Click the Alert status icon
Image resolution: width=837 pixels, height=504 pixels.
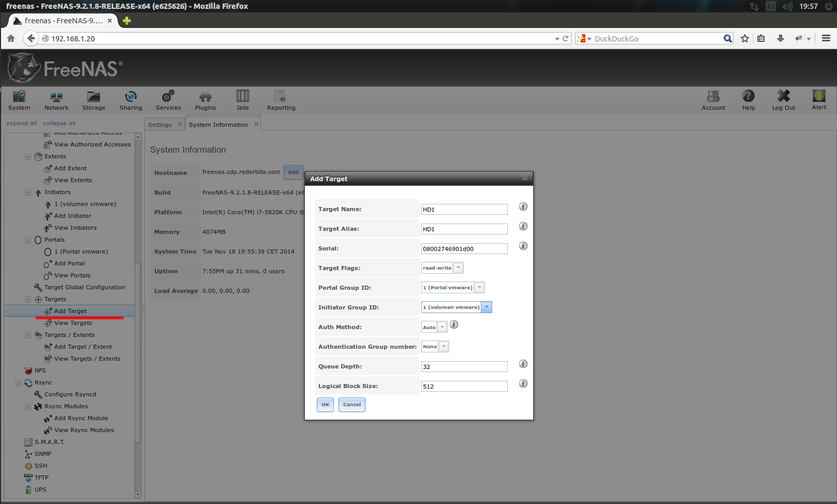[819, 96]
